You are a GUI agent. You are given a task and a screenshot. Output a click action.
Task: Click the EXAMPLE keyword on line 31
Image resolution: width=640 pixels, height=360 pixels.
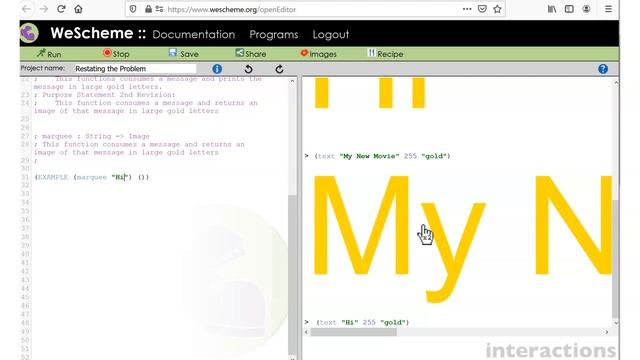click(53, 177)
